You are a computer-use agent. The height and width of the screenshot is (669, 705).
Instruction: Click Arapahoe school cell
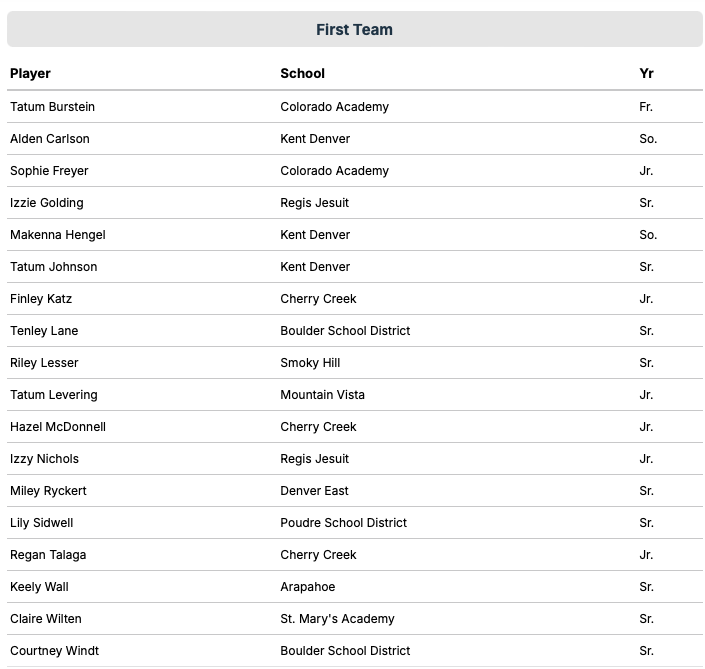click(307, 587)
